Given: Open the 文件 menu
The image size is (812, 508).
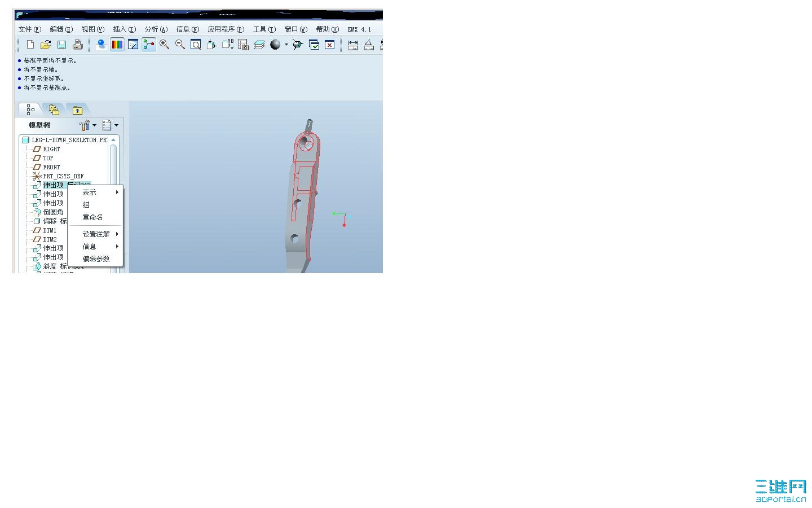Looking at the screenshot, I should click(30, 29).
